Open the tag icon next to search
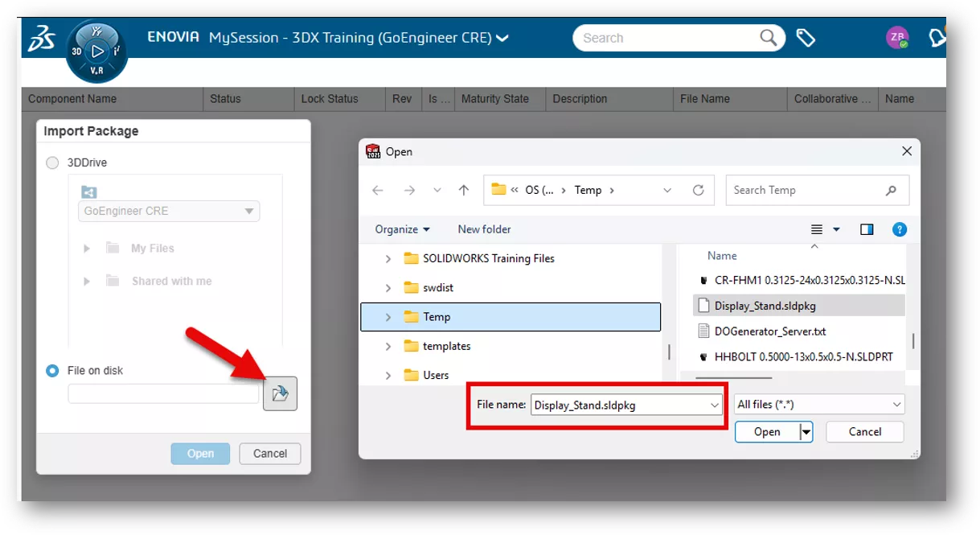Image resolution: width=980 pixels, height=535 pixels. tap(806, 38)
